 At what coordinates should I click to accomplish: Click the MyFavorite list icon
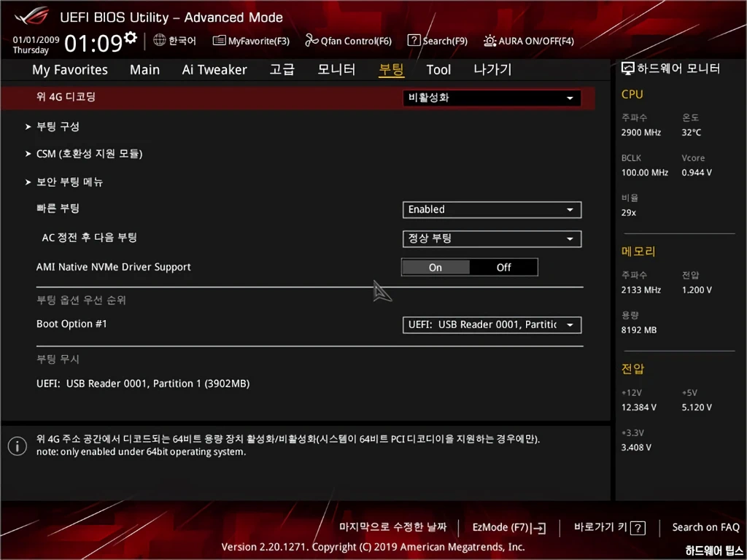[219, 41]
